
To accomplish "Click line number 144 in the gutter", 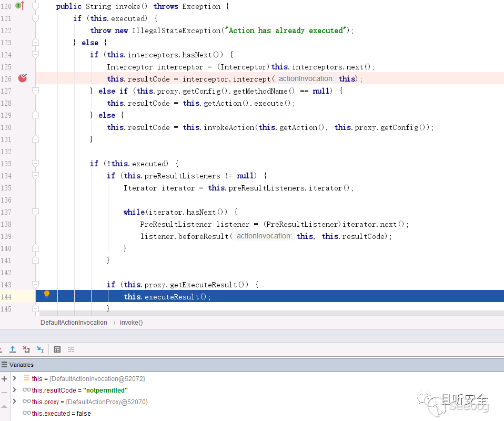I will (6, 297).
